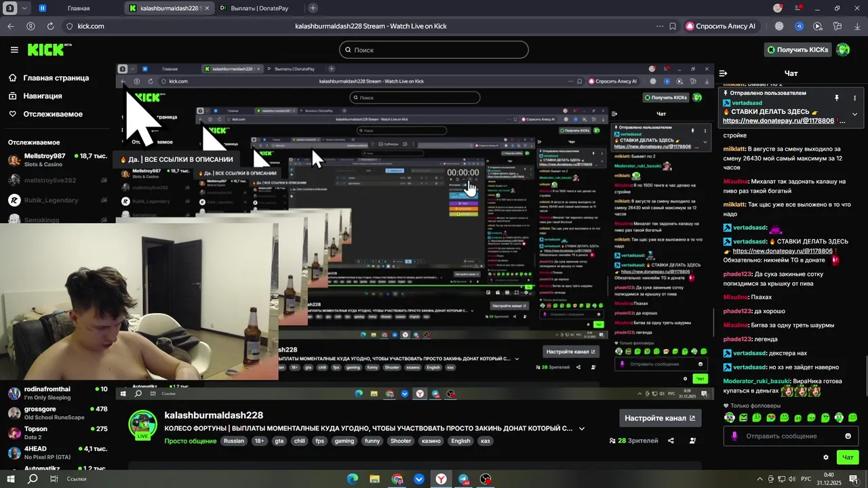Click the казино tag
The width and height of the screenshot is (868, 488).
point(431,441)
